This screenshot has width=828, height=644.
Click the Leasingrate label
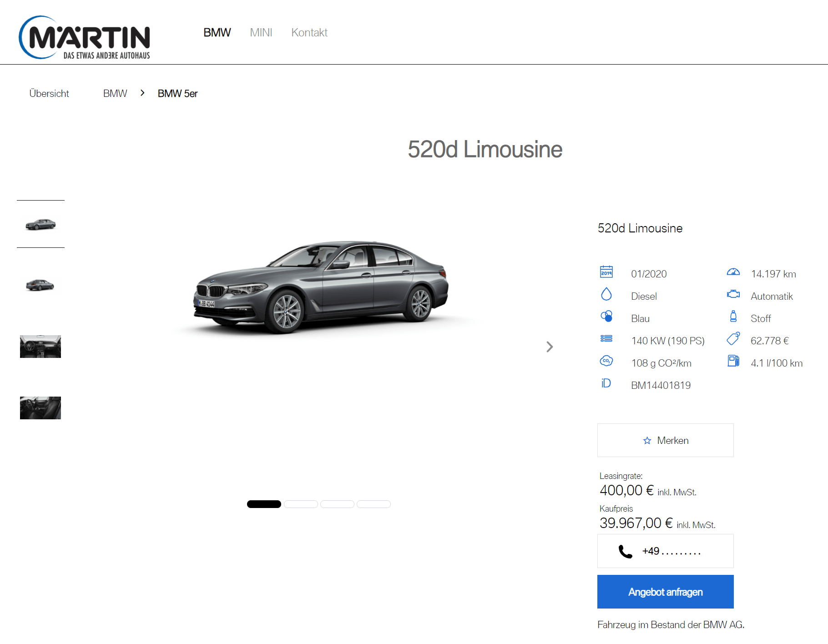click(x=621, y=476)
